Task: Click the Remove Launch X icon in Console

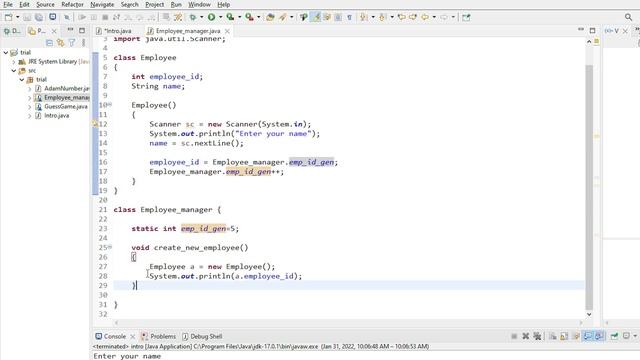Action: pos(526,336)
